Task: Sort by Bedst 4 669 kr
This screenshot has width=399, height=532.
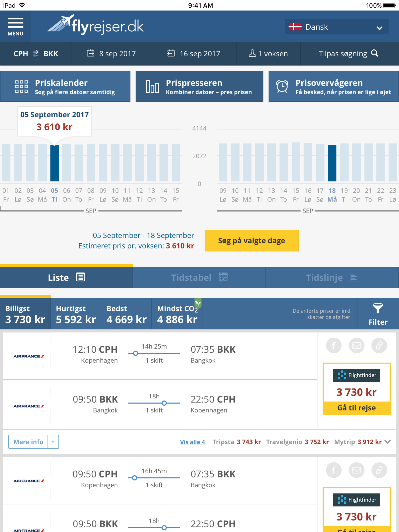Action: 126,314
